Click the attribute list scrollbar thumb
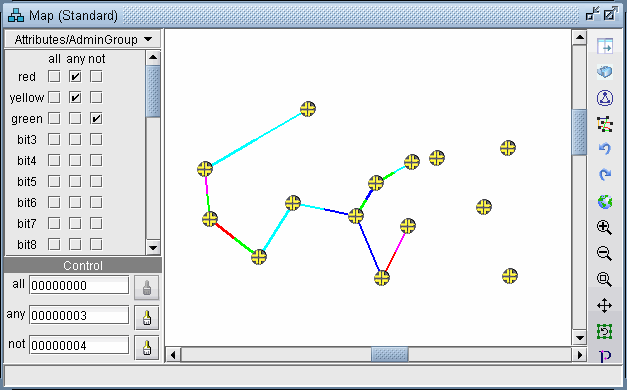 tap(153, 92)
